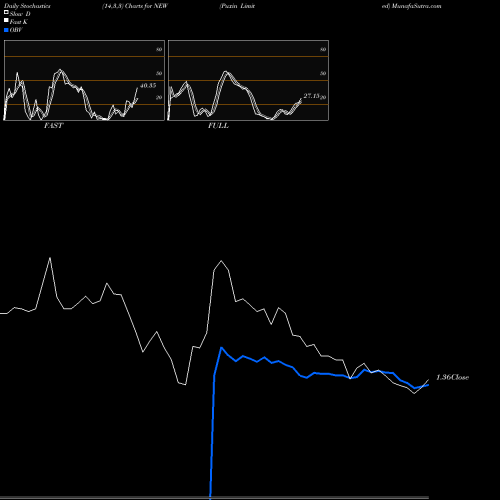Click the FULL stochastic chart panel
This screenshot has width=500, height=500.
click(248, 80)
